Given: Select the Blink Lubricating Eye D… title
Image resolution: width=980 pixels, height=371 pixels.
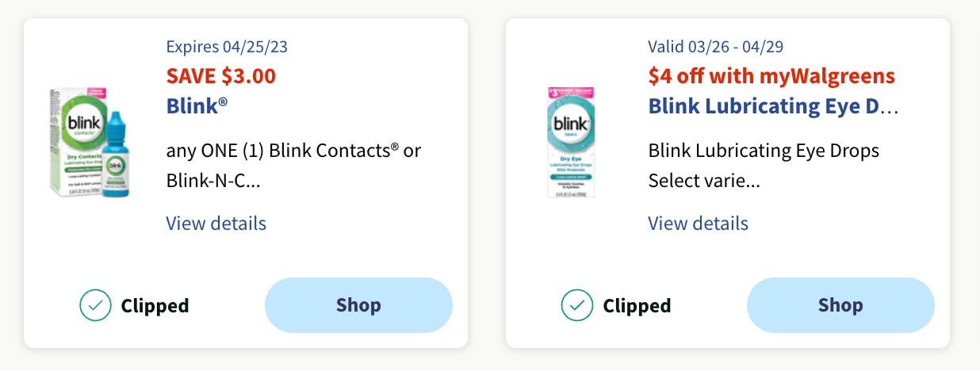Looking at the screenshot, I should pos(764,106).
